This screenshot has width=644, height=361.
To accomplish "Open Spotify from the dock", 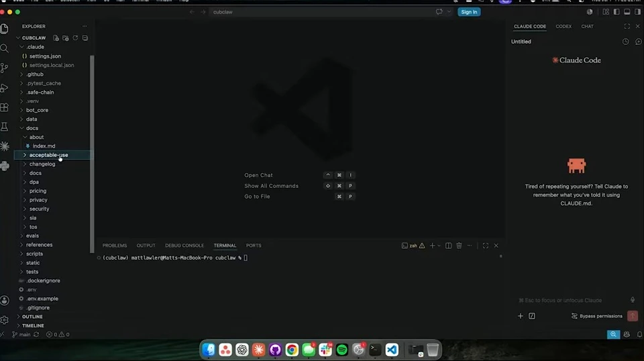I will click(x=341, y=350).
